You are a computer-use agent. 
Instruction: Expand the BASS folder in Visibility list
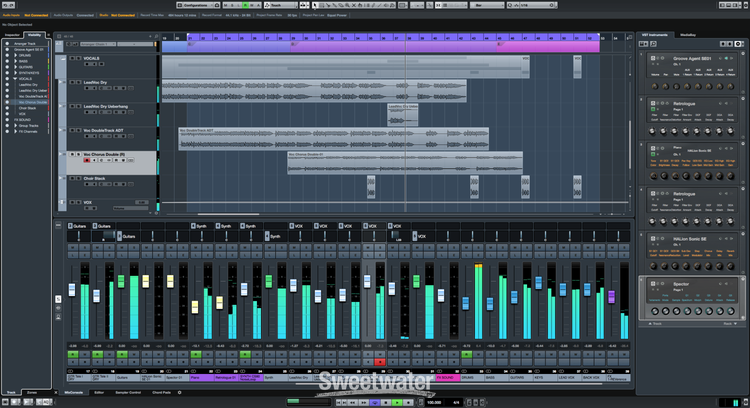15,61
